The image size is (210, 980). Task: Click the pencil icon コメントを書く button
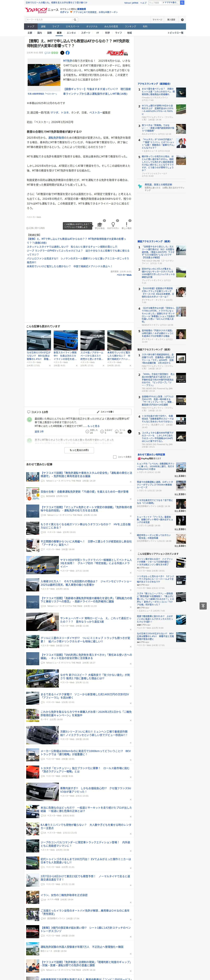[105, 412]
